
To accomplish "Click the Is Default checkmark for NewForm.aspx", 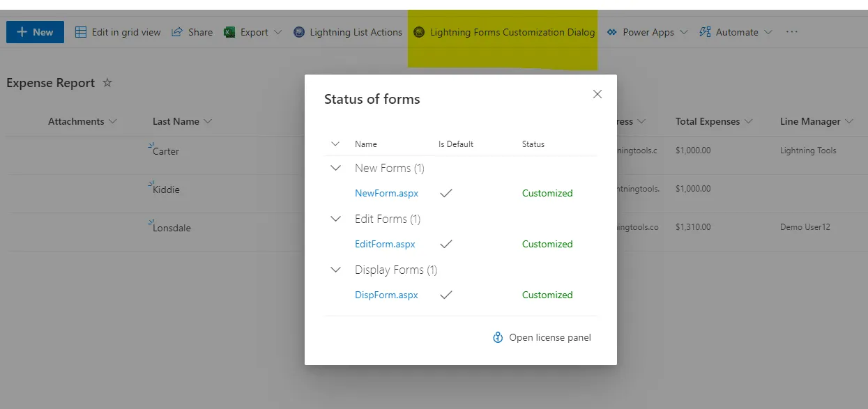I will pos(446,193).
